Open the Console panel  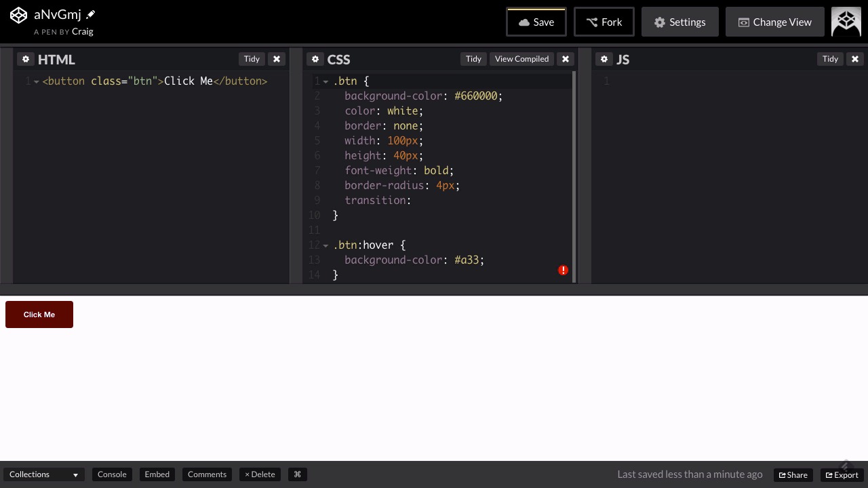click(x=112, y=474)
